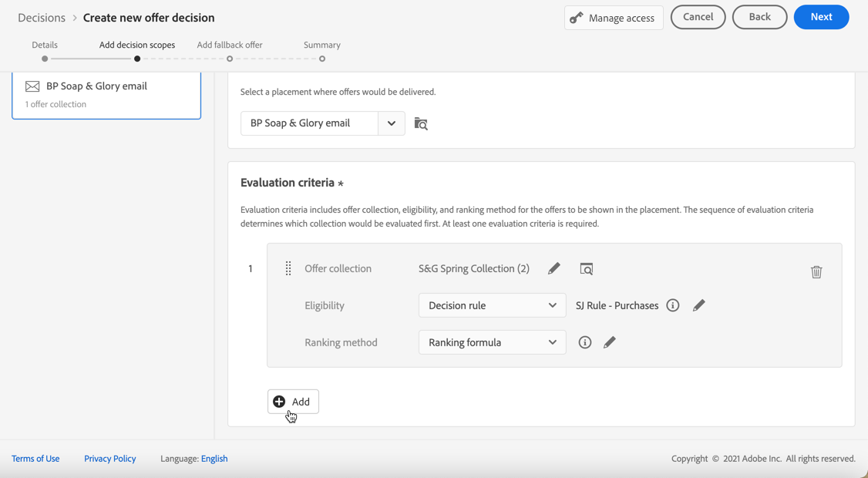The image size is (868, 478).
Task: Select BP Soap & Glory email scope card
Action: tap(106, 94)
